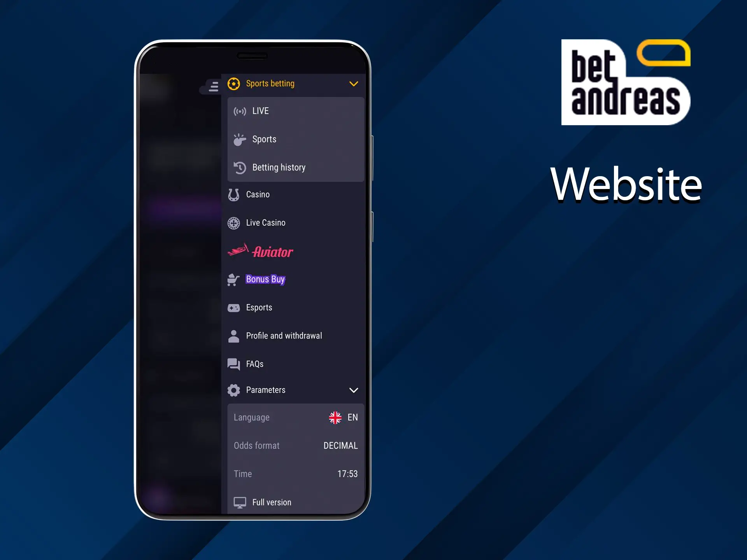747x560 pixels.
Task: Select the Esports section icon
Action: point(234,307)
